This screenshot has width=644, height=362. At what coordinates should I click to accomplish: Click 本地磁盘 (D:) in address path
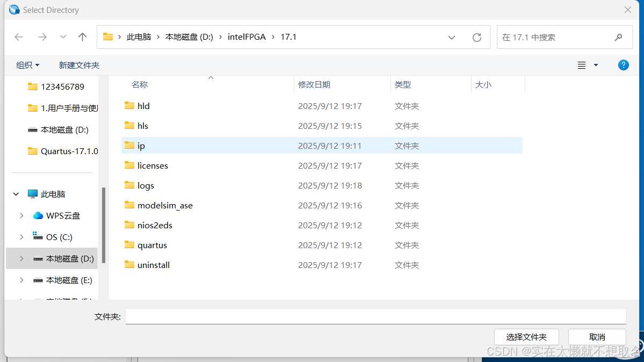tap(189, 37)
